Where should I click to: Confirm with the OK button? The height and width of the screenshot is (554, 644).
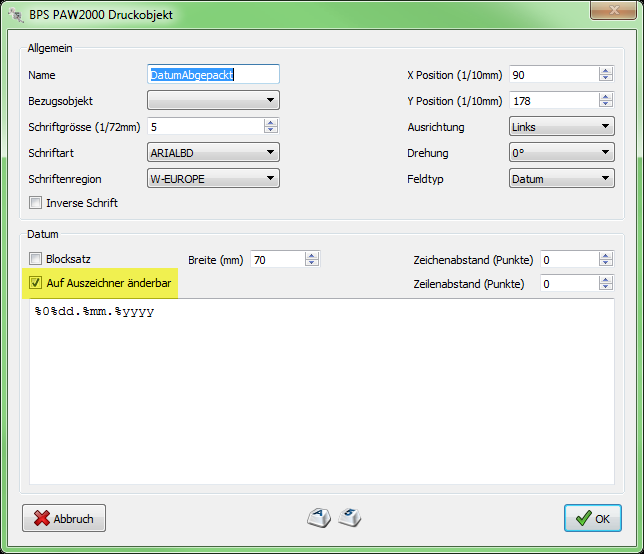[x=592, y=518]
